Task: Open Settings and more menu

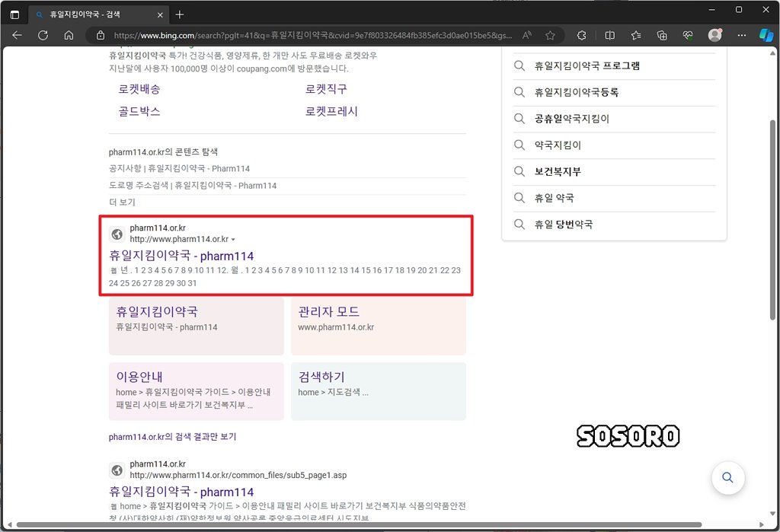Action: point(742,35)
